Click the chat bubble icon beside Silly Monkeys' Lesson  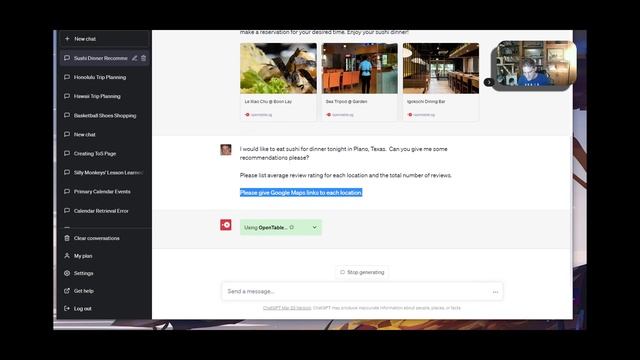coord(67,173)
